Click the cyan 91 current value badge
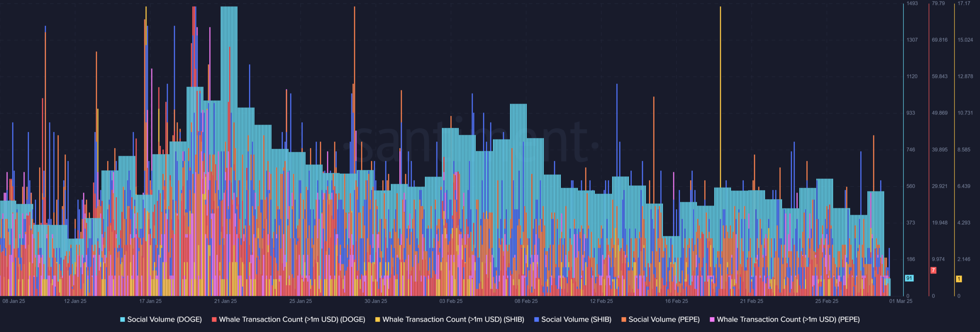Screen dimensions: 980x332 tap(909, 278)
